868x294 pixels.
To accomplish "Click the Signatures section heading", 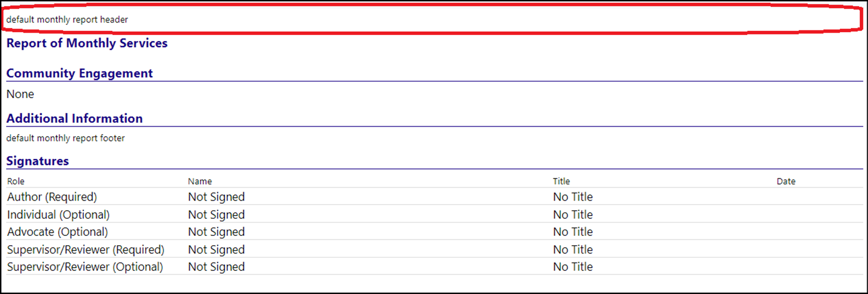I will tap(37, 161).
